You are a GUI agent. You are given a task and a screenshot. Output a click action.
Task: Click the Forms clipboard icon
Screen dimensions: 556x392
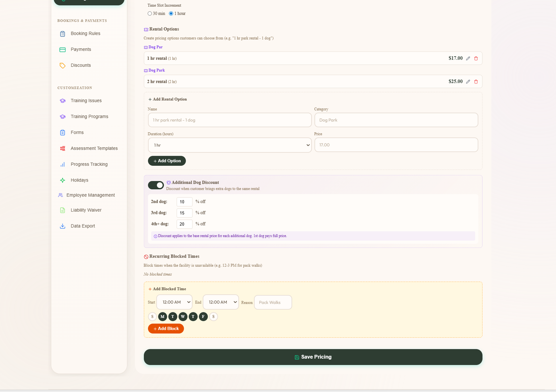(63, 132)
